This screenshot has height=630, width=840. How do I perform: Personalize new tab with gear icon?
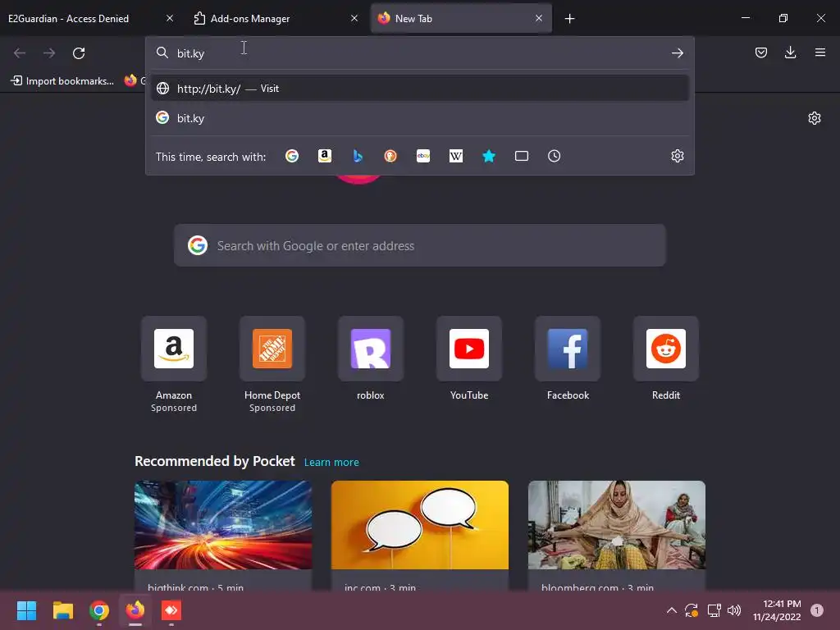(815, 118)
